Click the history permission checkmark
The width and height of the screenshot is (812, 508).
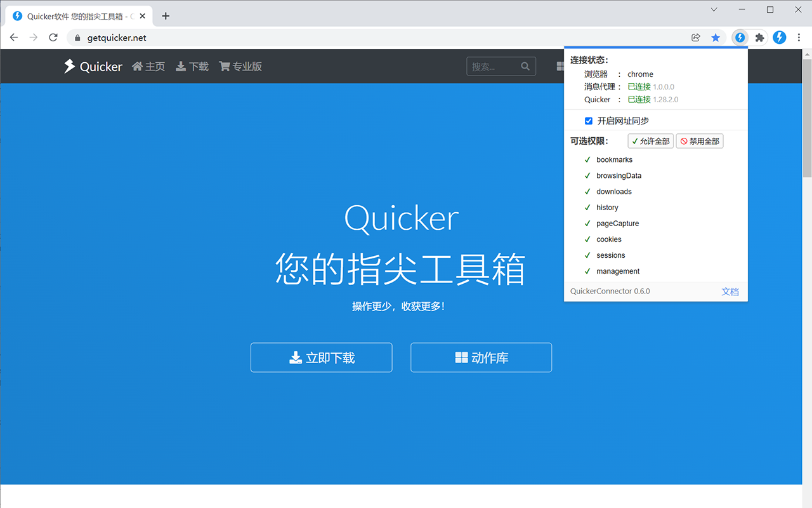(587, 207)
